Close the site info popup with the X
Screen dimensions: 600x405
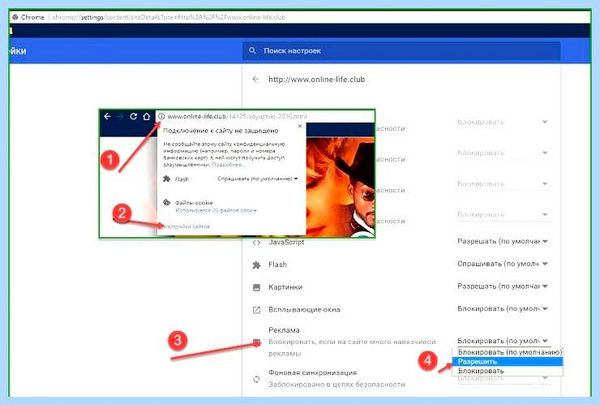point(300,126)
